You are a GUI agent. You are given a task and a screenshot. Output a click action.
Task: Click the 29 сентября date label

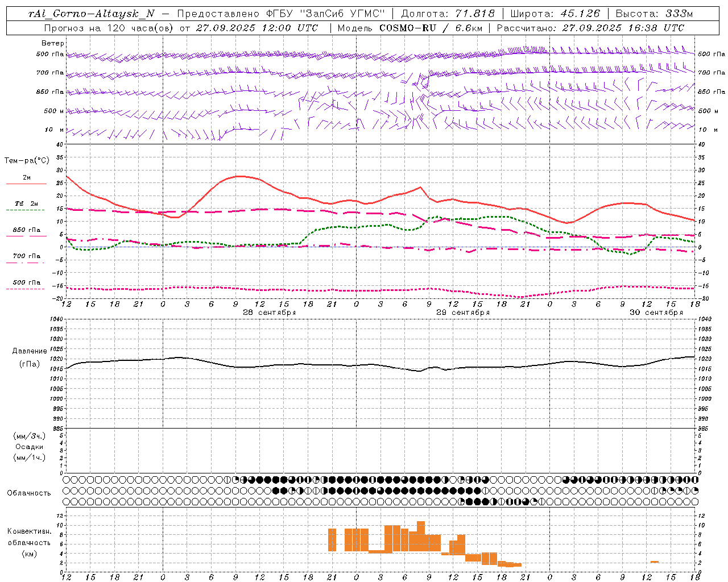[x=463, y=313]
